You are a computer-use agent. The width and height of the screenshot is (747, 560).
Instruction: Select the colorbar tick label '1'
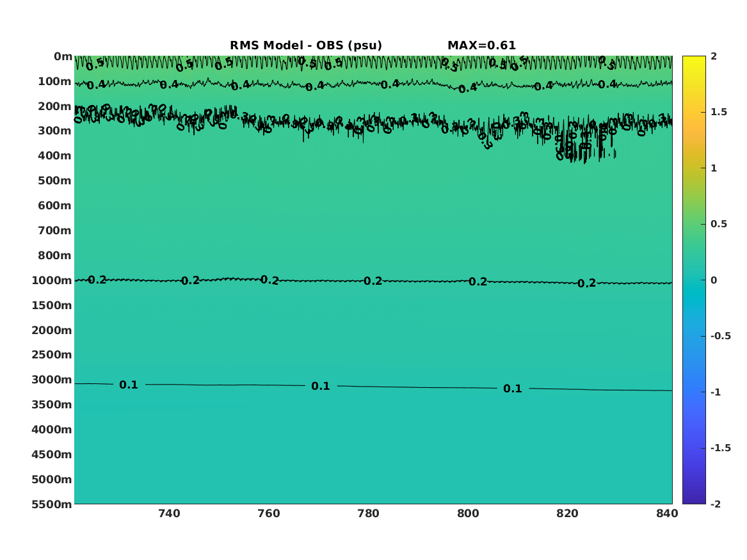[x=714, y=168]
